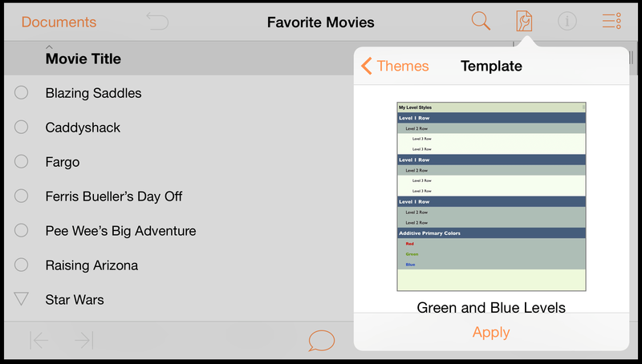642x364 pixels.
Task: Toggle status circle for Pee Wee's Big Adventure
Action: tap(22, 230)
